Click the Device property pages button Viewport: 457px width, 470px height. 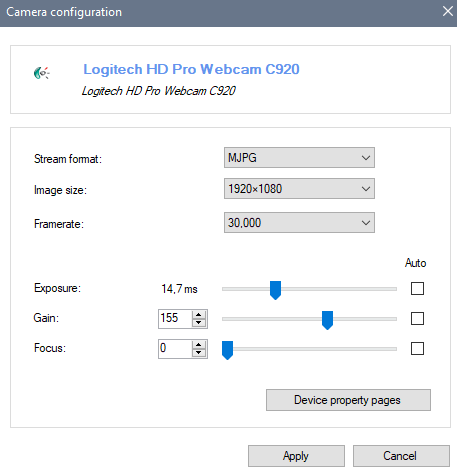pos(348,400)
